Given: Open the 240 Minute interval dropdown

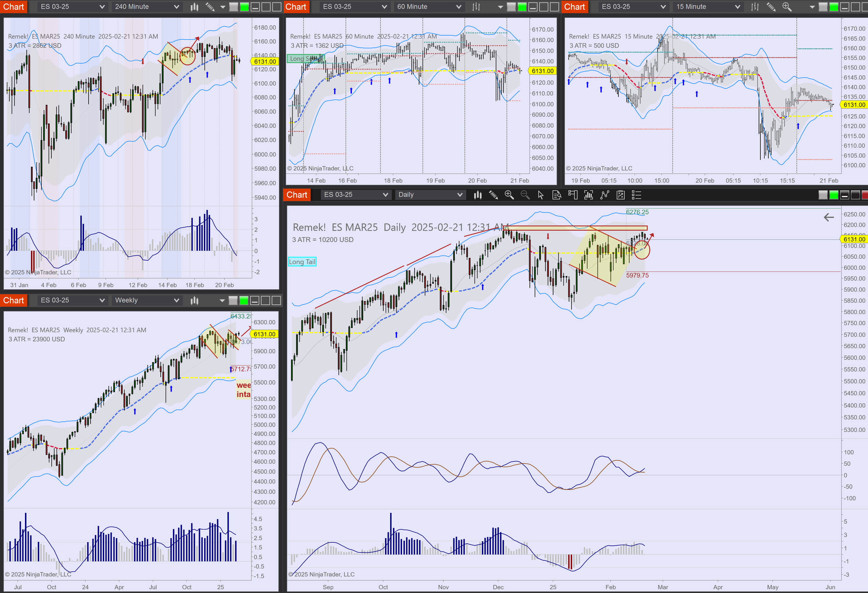Looking at the screenshot, I should point(147,7).
